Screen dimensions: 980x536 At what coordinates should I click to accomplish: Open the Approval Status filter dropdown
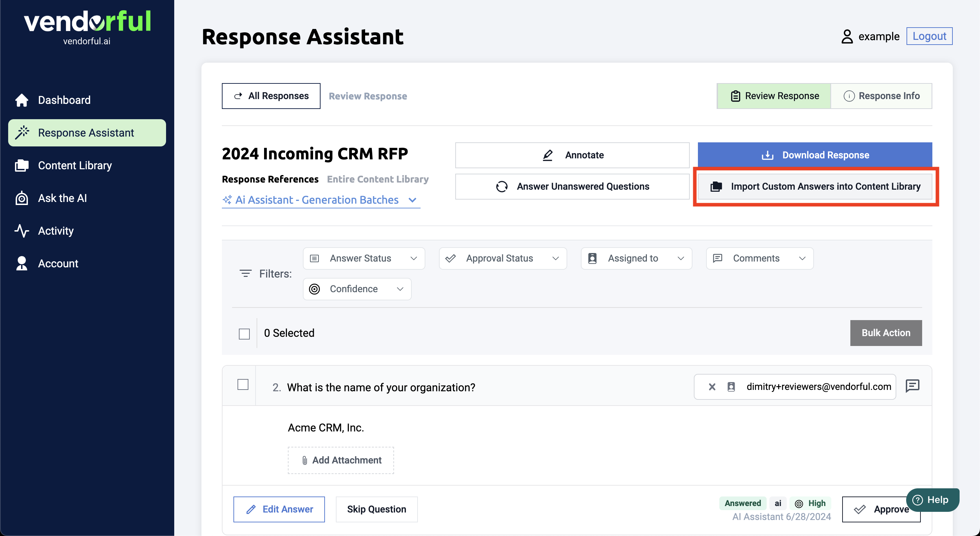click(x=503, y=258)
